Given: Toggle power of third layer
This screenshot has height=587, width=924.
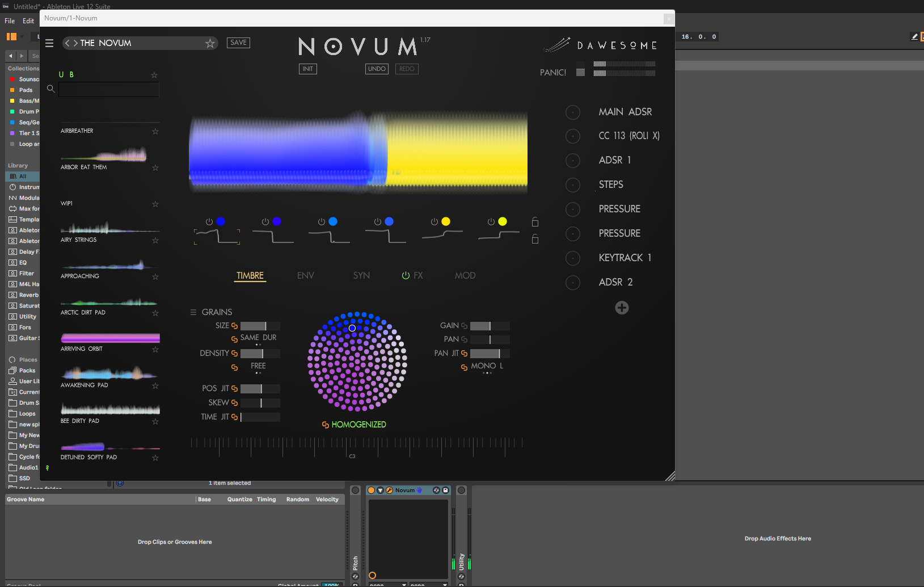Looking at the screenshot, I should (321, 222).
